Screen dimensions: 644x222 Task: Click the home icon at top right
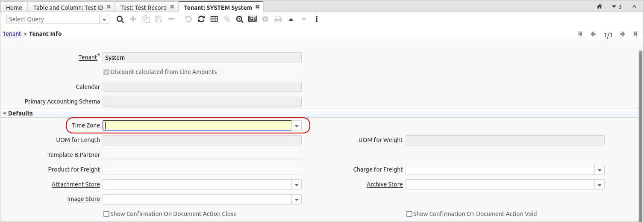599,7
